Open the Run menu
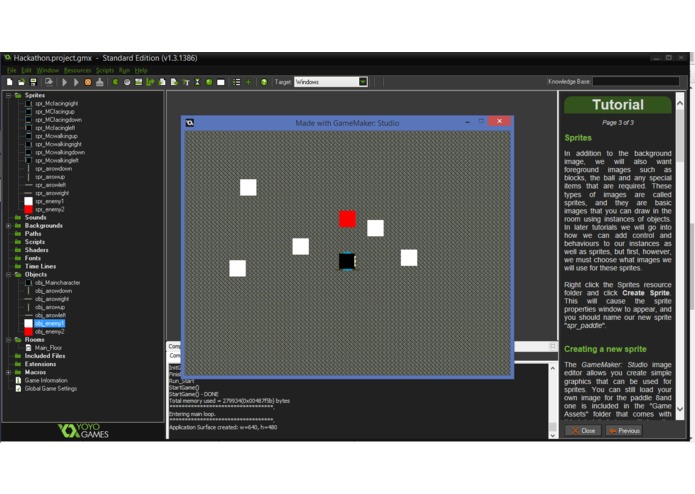Screen dimensions: 695x494 point(125,70)
